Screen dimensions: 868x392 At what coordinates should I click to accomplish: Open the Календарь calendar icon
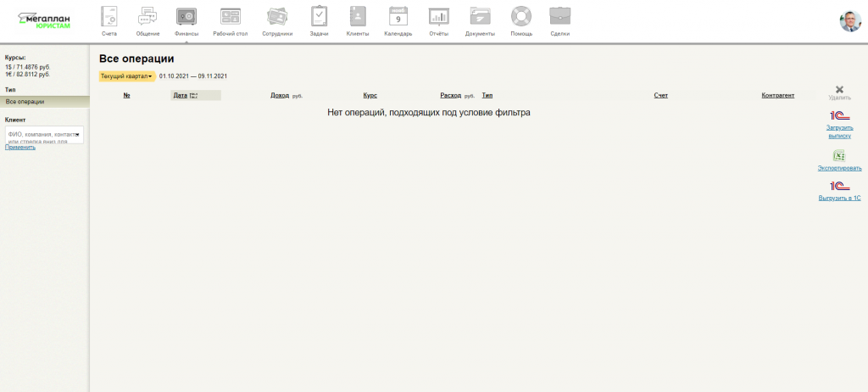[x=398, y=17]
